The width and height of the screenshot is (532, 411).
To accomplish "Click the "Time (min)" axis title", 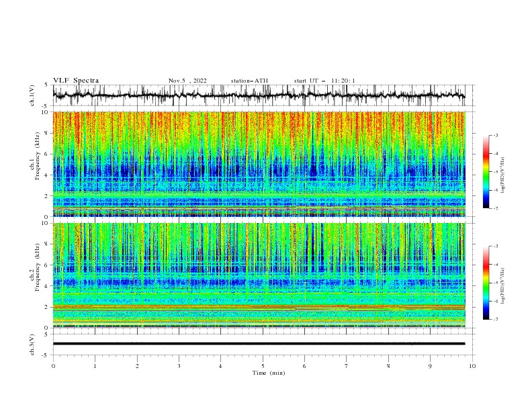I will click(x=269, y=373).
